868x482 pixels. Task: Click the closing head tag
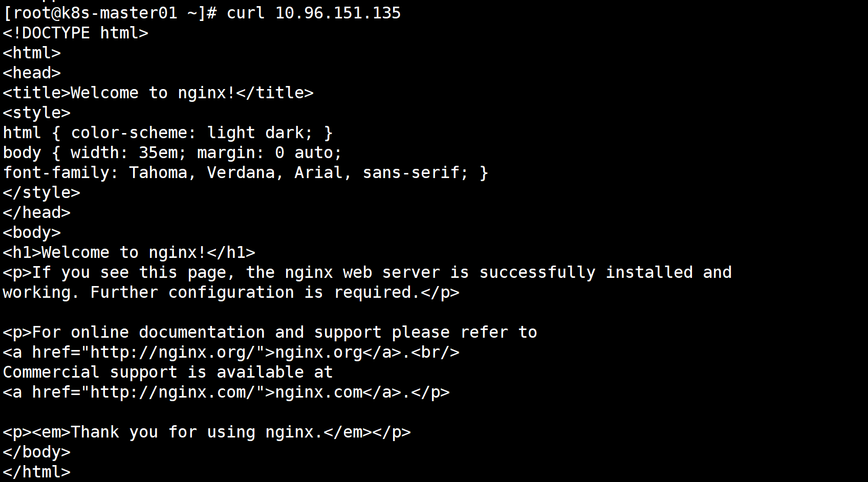36,213
